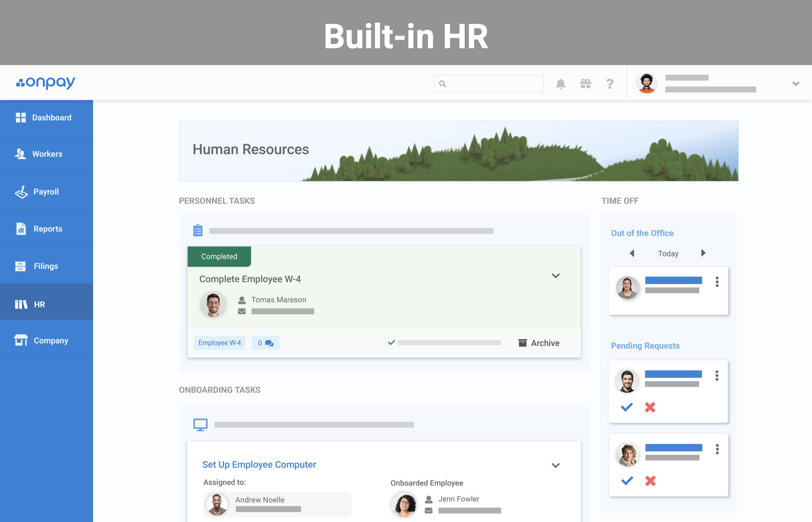
Task: Expand the Set Up Employee Computer task
Action: 555,465
